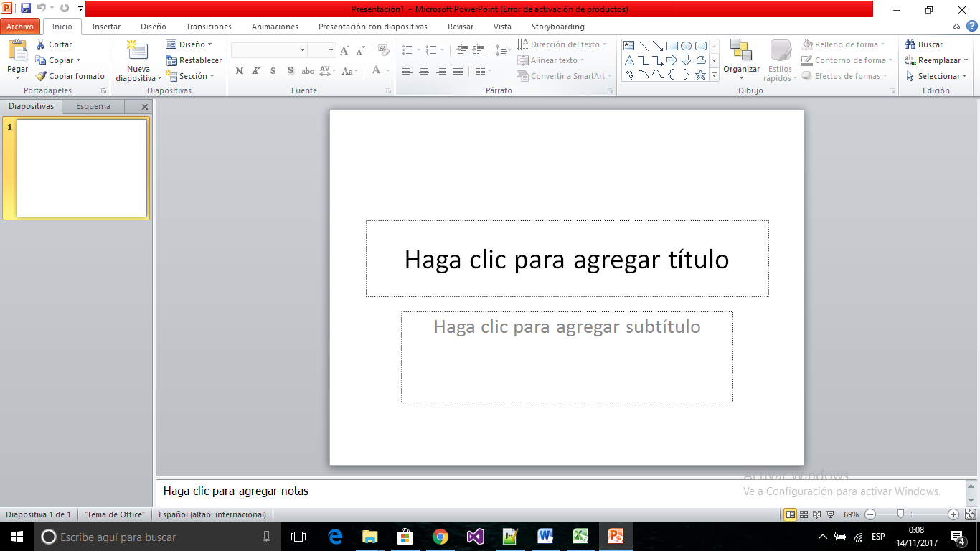Click the Cortar scissors icon

coord(42,44)
